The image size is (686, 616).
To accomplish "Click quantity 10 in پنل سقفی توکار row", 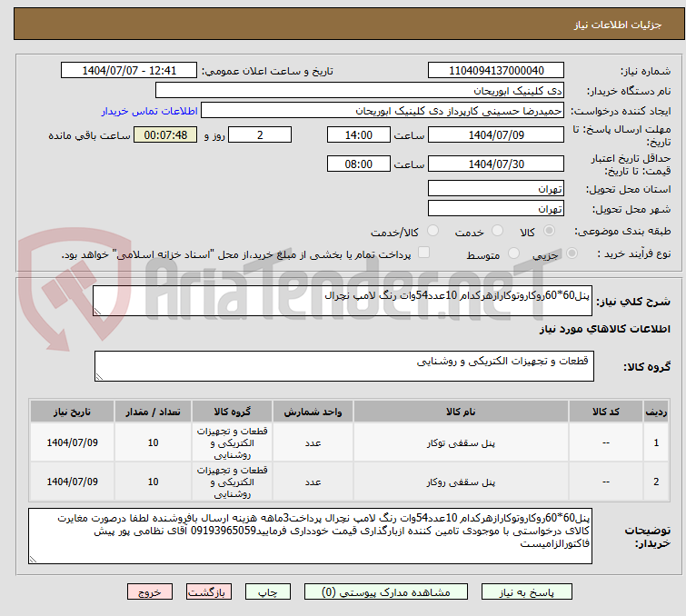I will 154,442.
